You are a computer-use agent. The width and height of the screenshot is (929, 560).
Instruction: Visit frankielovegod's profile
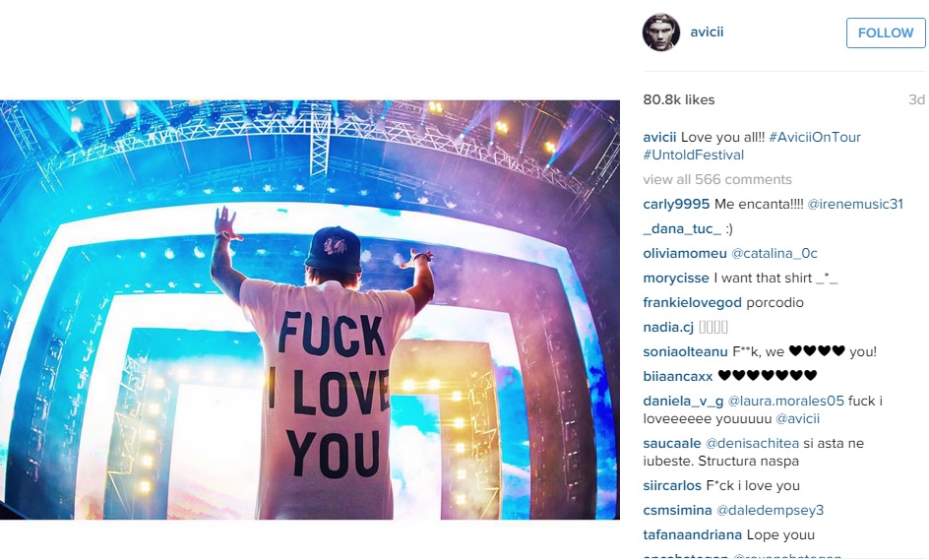[x=692, y=302]
